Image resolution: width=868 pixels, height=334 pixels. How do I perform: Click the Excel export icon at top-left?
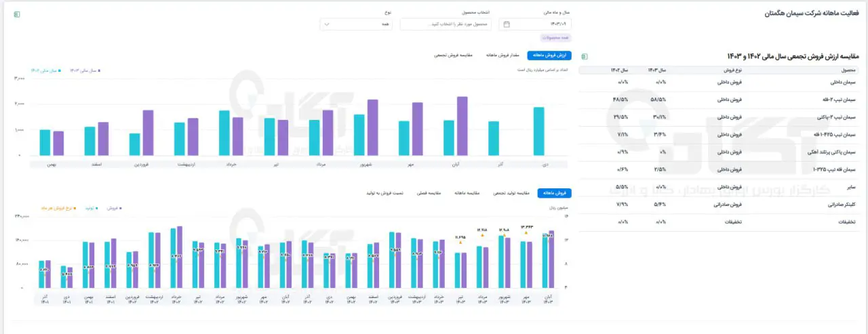click(x=17, y=14)
